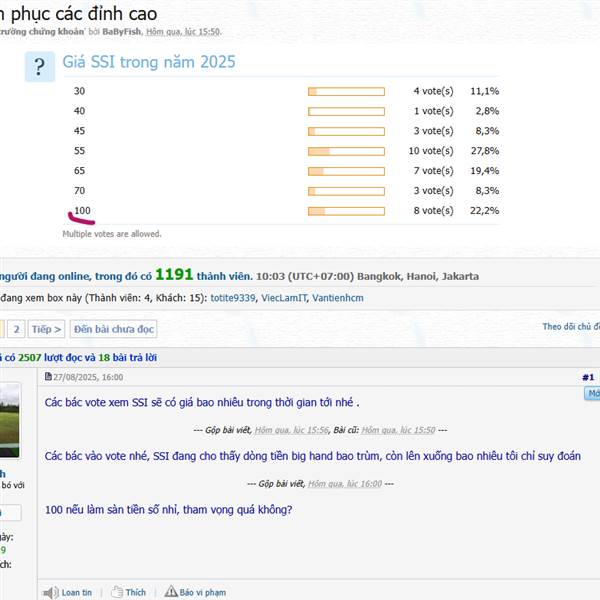The height and width of the screenshot is (600, 600).
Task: Click poll option text 100
Action: (x=82, y=210)
